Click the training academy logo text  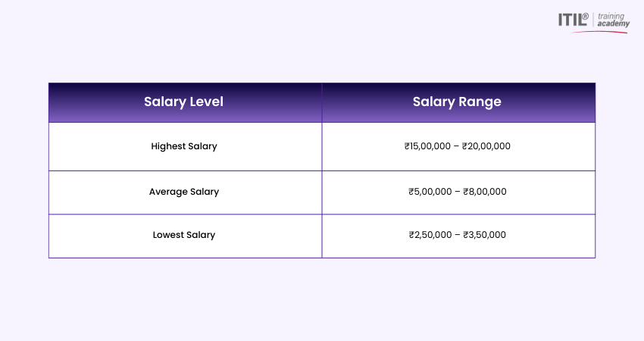613,20
